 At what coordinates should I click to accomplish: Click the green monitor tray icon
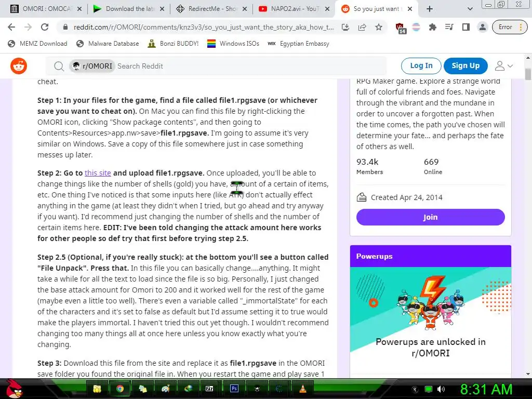click(x=429, y=389)
